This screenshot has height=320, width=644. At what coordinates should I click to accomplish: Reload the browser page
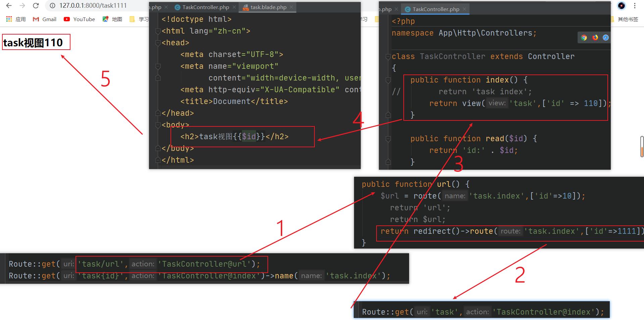click(36, 6)
